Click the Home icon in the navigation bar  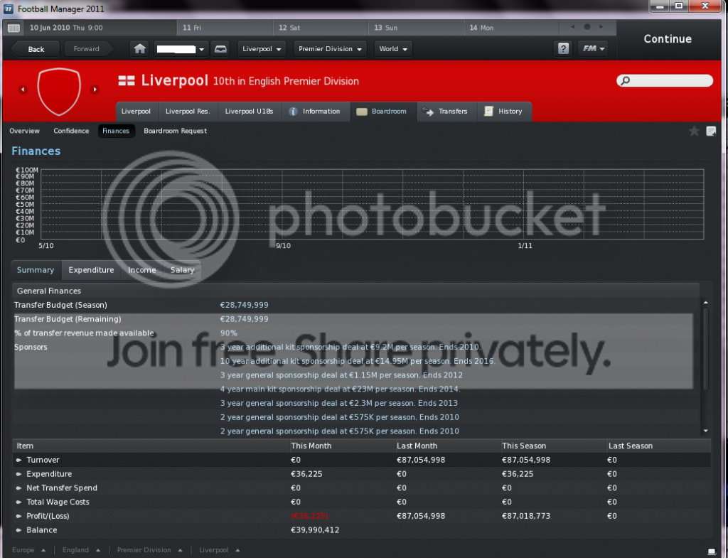point(140,49)
